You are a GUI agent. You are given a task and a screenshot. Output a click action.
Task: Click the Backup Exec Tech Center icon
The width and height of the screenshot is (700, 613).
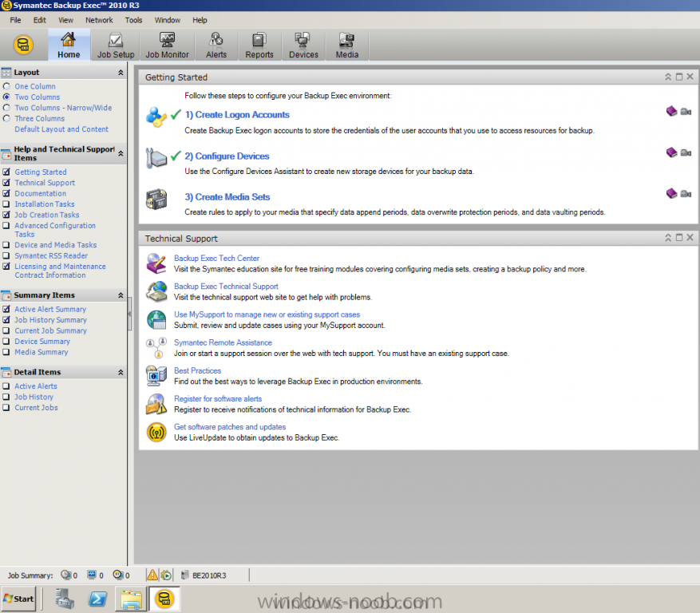[156, 263]
